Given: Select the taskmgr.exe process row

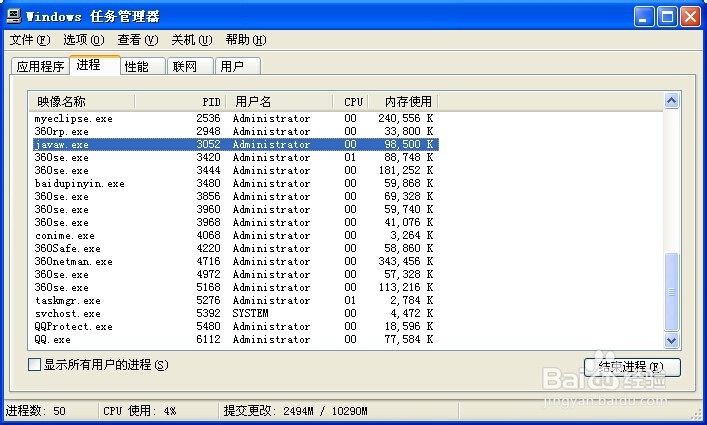Looking at the screenshot, I should (x=234, y=301).
